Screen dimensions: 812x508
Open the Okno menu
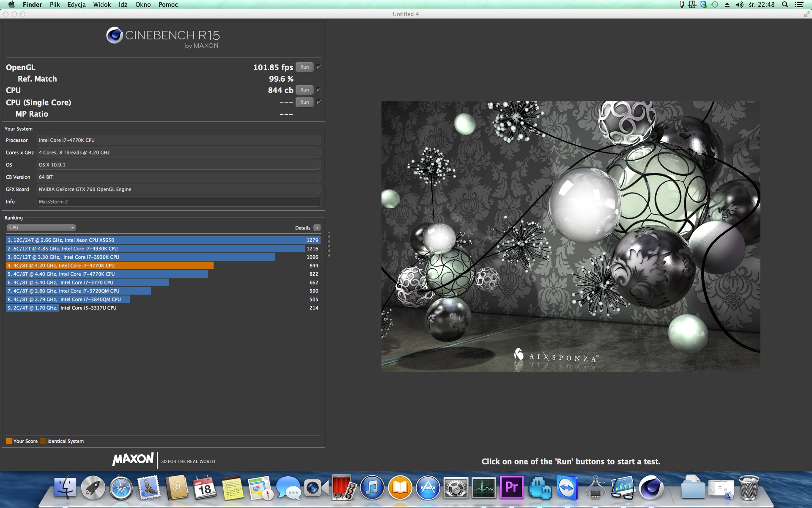(x=143, y=5)
